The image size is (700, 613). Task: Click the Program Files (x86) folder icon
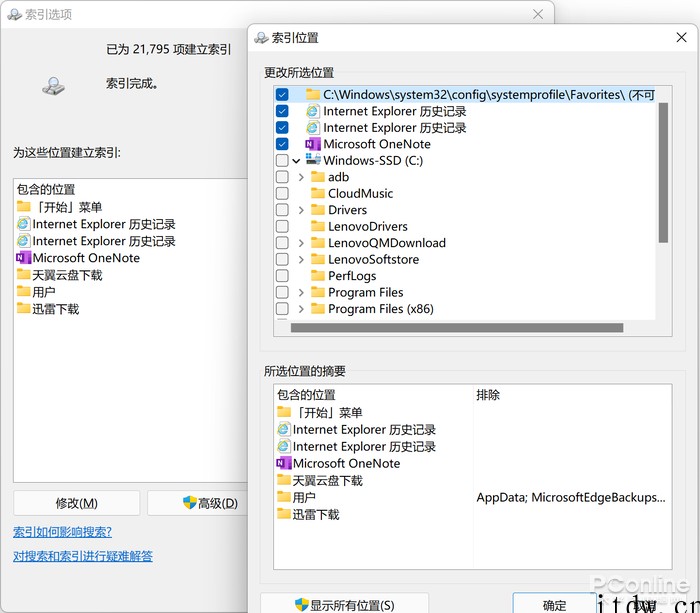317,309
